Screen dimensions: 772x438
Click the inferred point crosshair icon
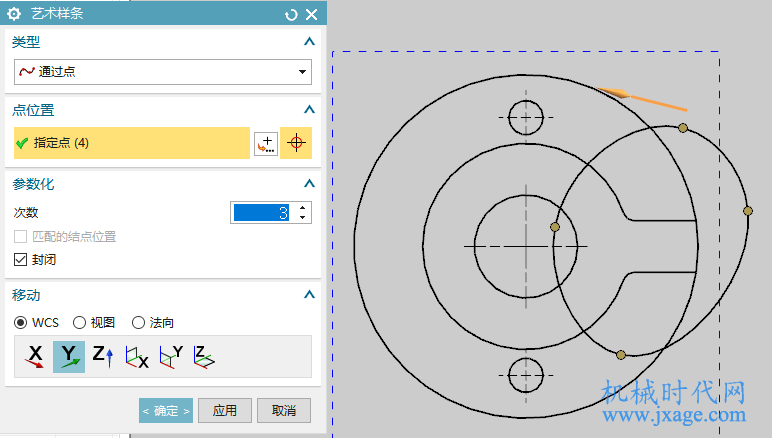click(296, 143)
